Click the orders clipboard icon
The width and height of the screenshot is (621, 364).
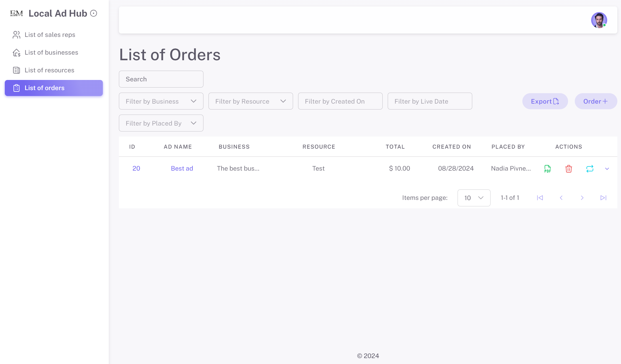[x=16, y=88]
